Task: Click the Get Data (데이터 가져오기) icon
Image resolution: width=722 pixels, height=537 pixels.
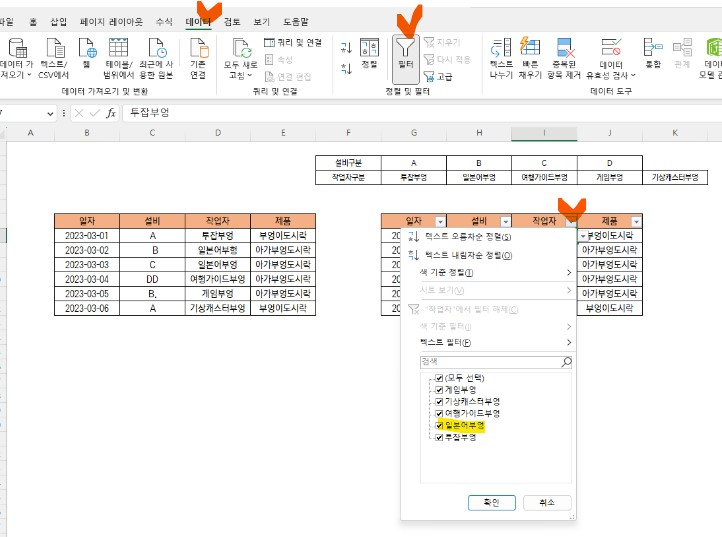Action: click(17, 48)
